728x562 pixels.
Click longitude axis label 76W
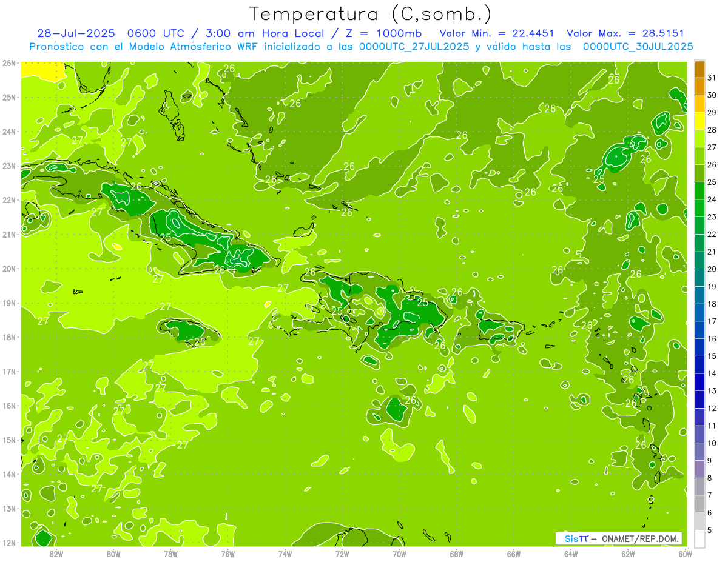point(227,554)
